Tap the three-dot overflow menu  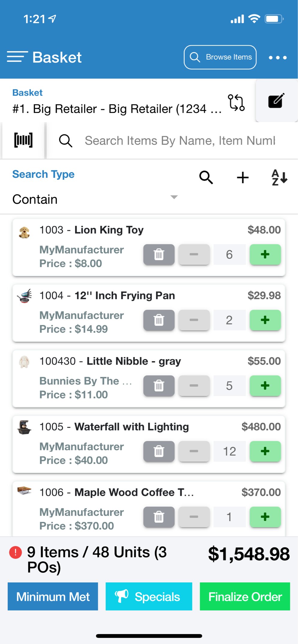[277, 57]
